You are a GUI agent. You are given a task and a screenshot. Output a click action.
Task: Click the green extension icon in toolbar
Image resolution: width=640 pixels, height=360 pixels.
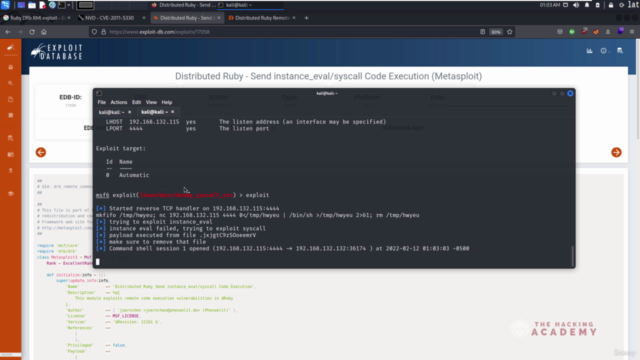pyautogui.click(x=572, y=32)
